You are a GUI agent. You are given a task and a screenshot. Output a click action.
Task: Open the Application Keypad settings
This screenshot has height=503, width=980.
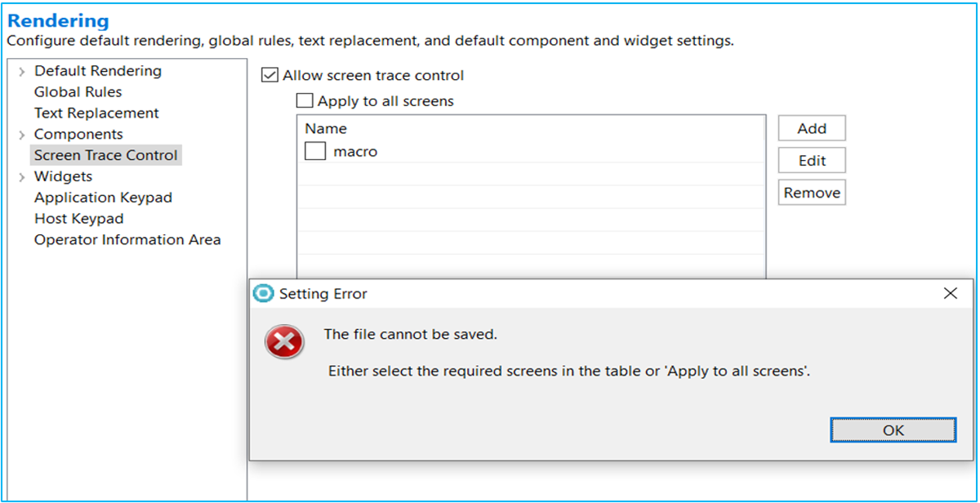pyautogui.click(x=103, y=198)
